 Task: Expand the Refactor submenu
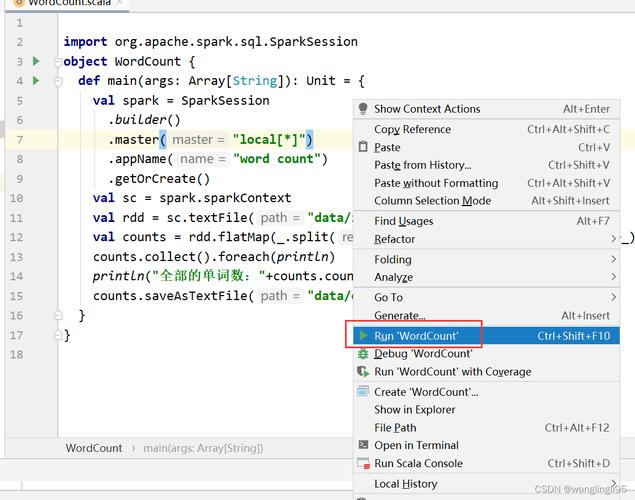[394, 239]
